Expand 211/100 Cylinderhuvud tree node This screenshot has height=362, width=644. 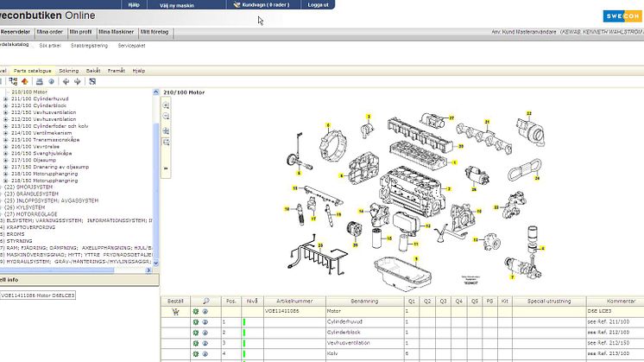coord(5,99)
